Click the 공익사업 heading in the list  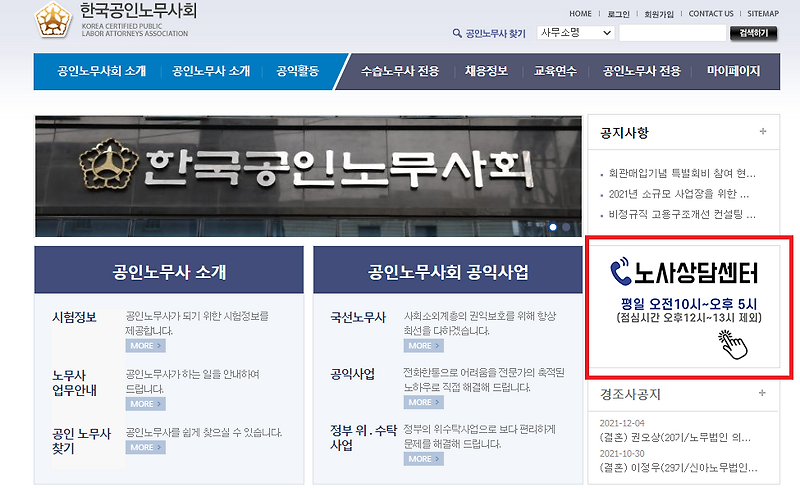click(x=353, y=374)
